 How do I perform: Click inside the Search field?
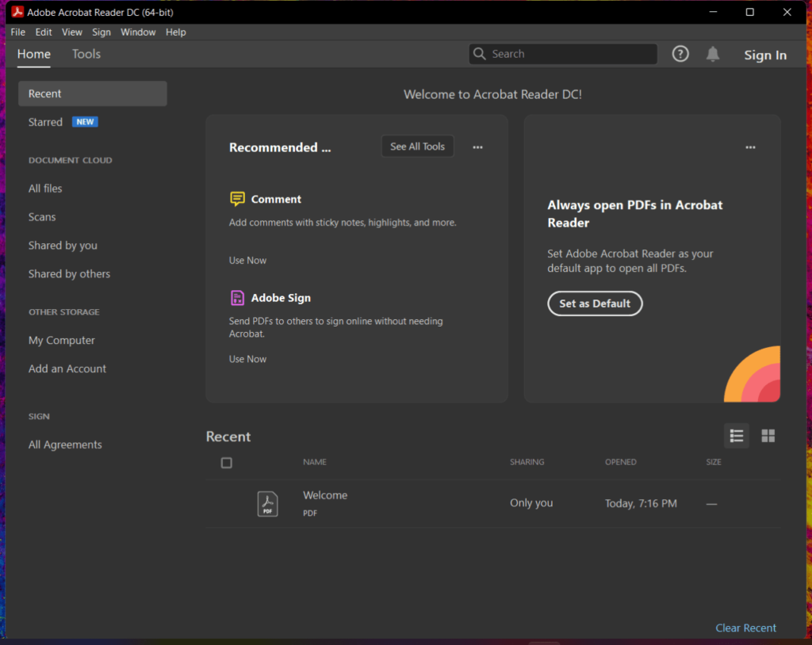563,54
